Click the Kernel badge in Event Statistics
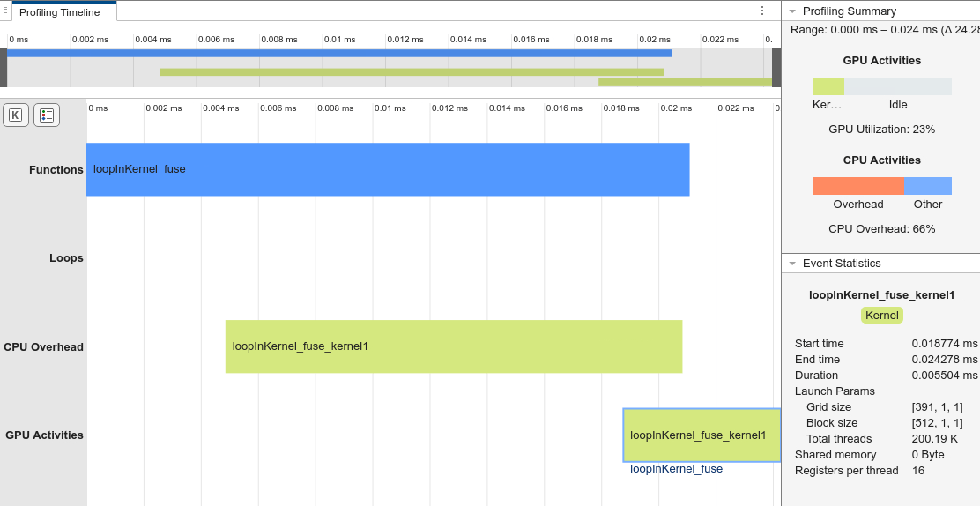Viewport: 980px width, 506px height. [881, 316]
